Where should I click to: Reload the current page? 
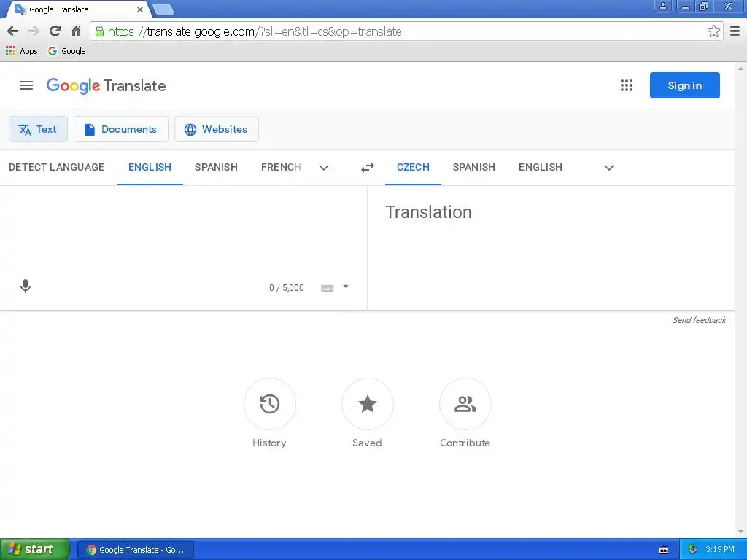55,31
